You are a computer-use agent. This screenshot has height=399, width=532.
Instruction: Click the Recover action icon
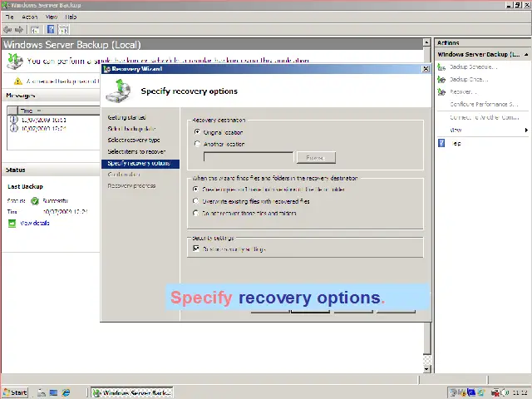click(441, 92)
